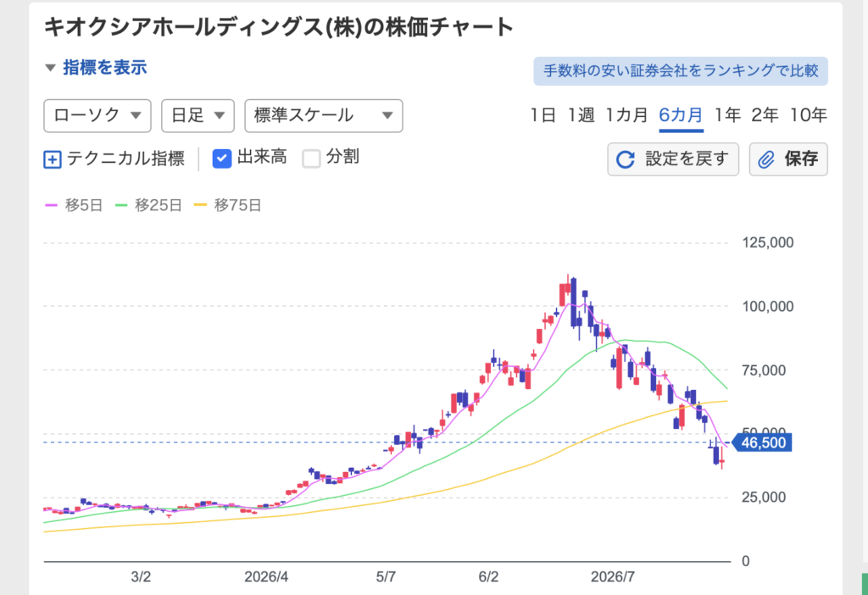Select the 1カ月 period tab
868x595 pixels.
(x=626, y=115)
